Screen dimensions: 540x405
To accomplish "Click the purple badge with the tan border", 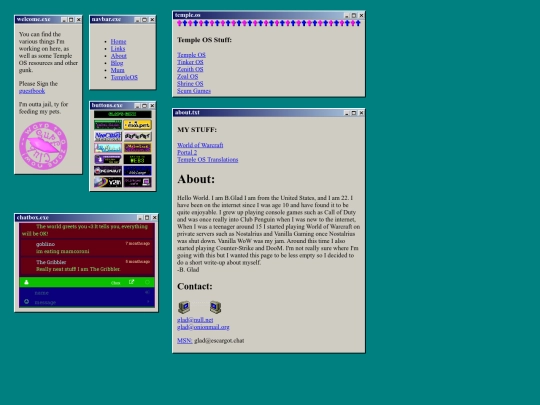I will [137, 148].
